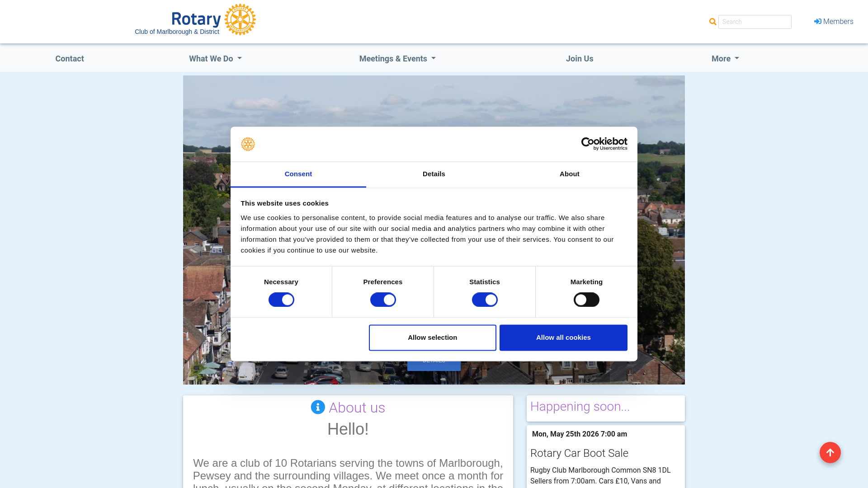Switch to the Details tab
The height and width of the screenshot is (488, 868).
click(434, 174)
